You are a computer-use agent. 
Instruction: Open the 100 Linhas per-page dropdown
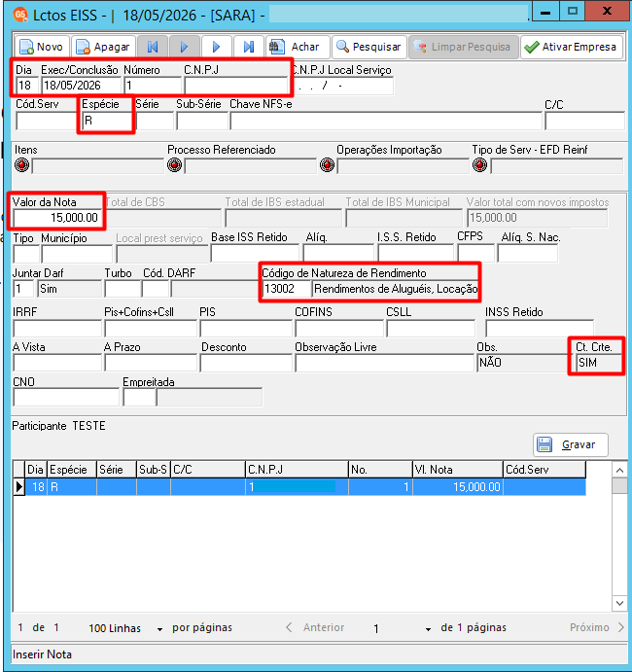point(159,628)
